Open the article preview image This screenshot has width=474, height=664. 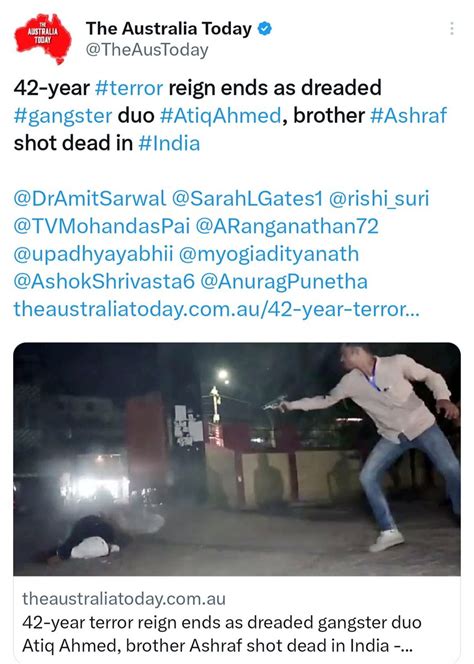[x=237, y=459]
